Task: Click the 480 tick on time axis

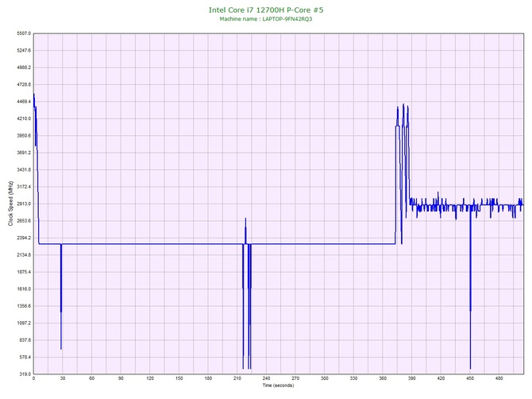Action: 499,378
